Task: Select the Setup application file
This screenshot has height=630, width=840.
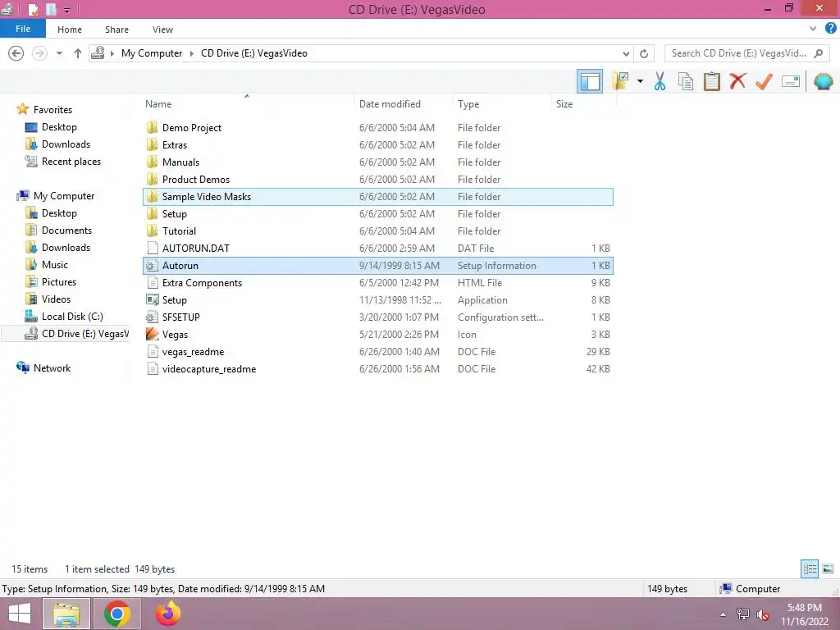Action: click(x=378, y=300)
